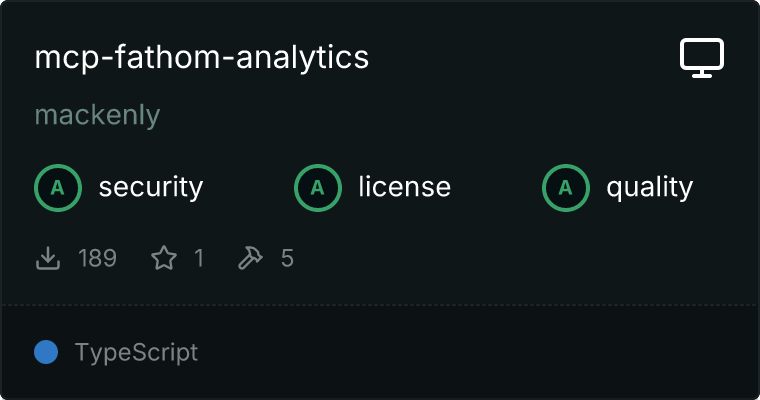The image size is (760, 400).
Task: Click the monitor icon on the card
Action: pos(702,57)
